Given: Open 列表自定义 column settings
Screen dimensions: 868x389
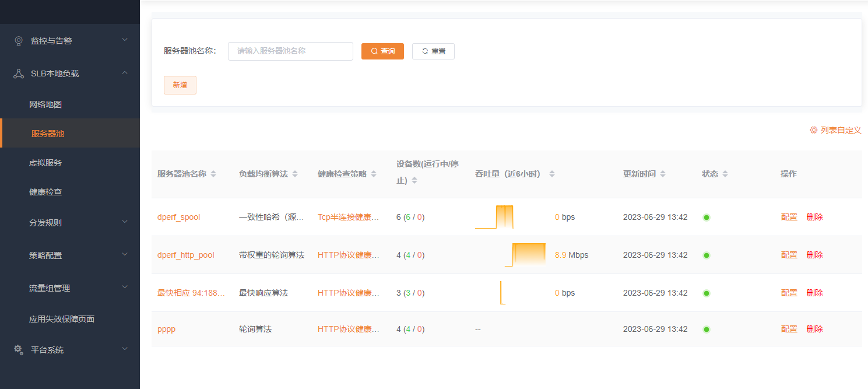Looking at the screenshot, I should (835, 130).
